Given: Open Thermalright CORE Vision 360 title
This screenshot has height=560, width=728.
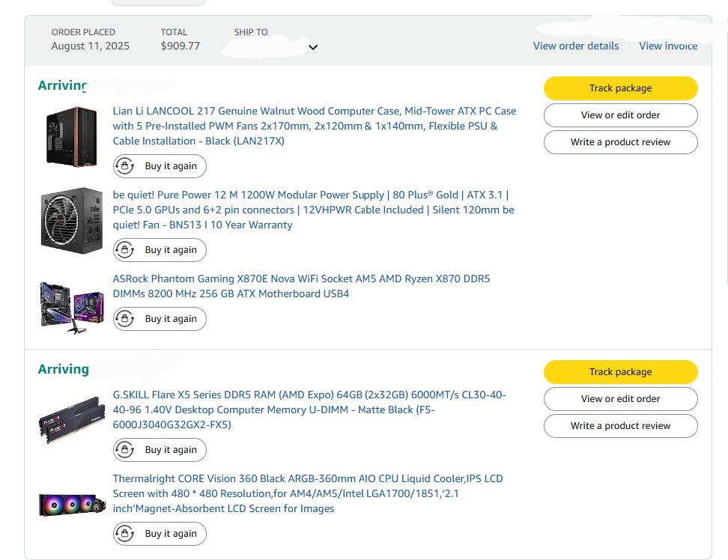Looking at the screenshot, I should coord(308,493).
